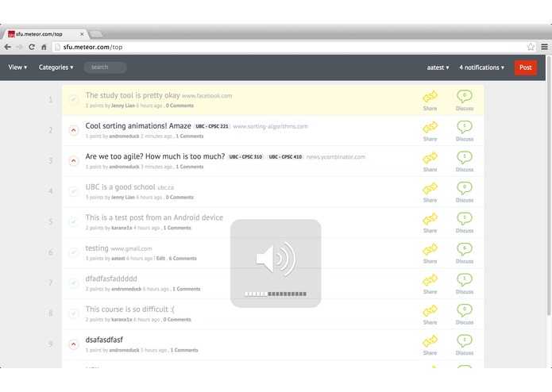The width and height of the screenshot is (552, 392).
Task: Open Discuss for 'This course is so difficult :('
Action: click(465, 310)
